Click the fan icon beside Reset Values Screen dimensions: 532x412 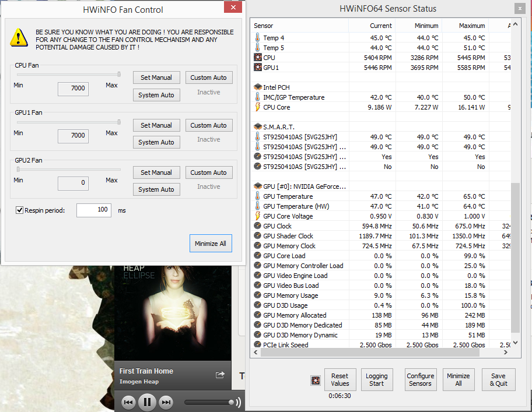click(x=316, y=381)
